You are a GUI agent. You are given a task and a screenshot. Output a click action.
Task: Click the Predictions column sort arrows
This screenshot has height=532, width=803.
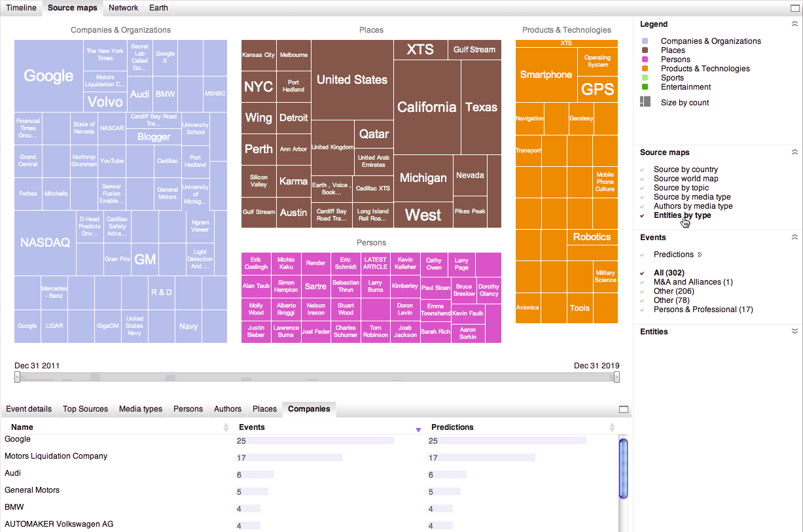tap(613, 427)
